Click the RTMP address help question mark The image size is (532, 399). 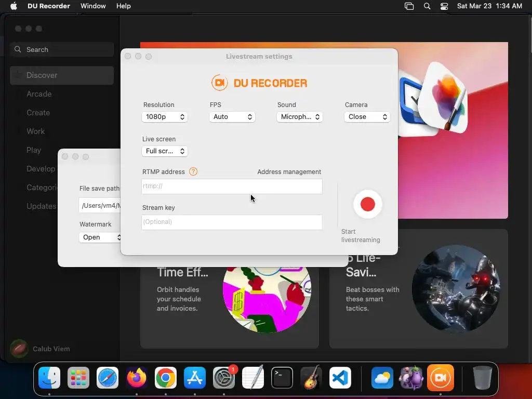tap(193, 171)
